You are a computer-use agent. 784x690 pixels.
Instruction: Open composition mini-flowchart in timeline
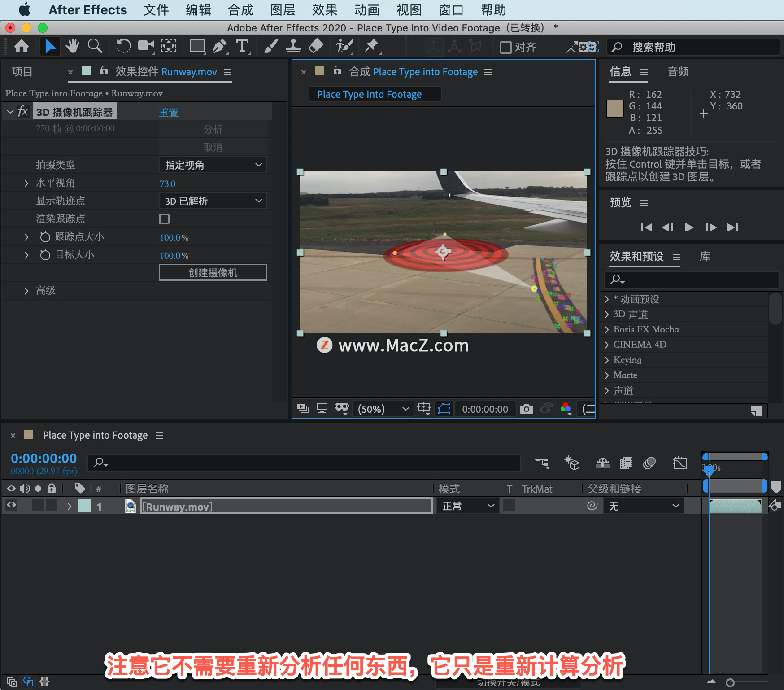[542, 463]
